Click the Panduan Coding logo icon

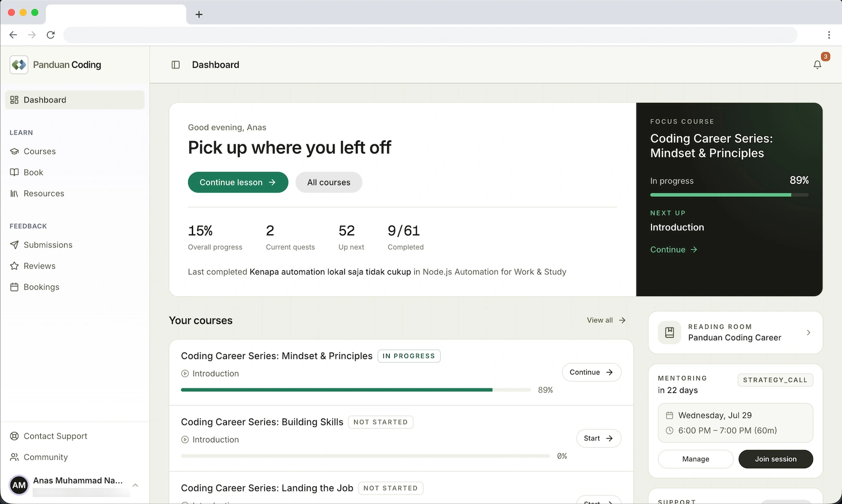pyautogui.click(x=19, y=65)
